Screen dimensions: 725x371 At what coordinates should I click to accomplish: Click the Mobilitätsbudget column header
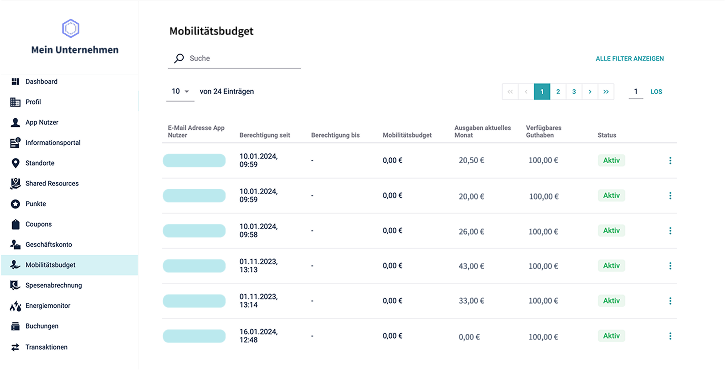[x=407, y=136]
